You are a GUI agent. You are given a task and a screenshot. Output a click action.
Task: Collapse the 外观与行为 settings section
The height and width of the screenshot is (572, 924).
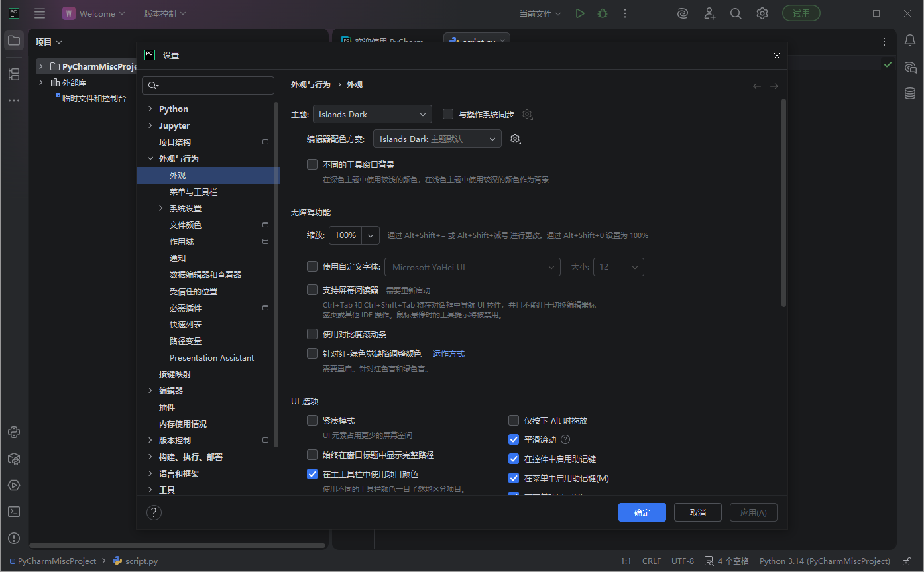pyautogui.click(x=150, y=158)
